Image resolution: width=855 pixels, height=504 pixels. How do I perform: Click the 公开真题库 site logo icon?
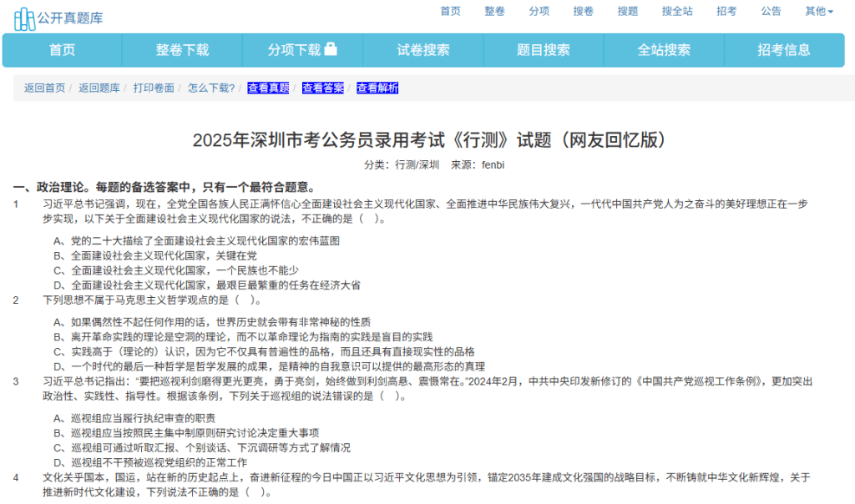click(24, 16)
